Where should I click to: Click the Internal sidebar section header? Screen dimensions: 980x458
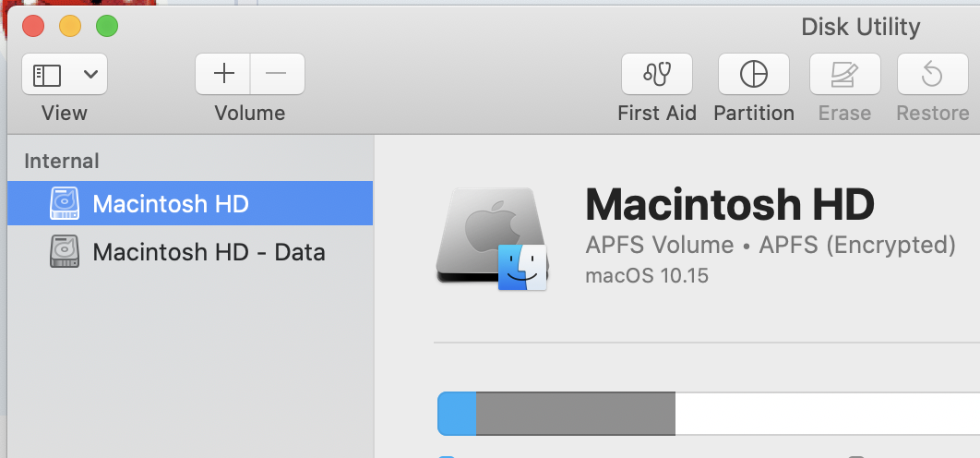click(x=61, y=161)
